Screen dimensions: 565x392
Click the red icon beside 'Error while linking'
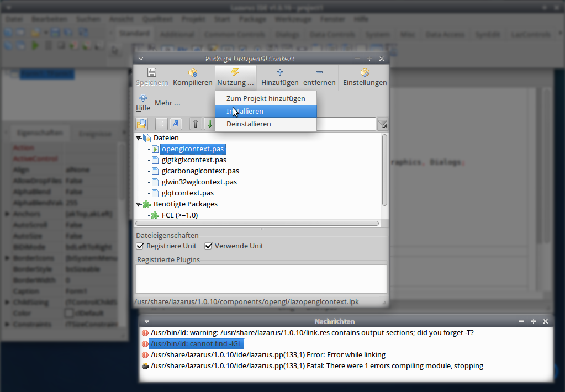(145, 355)
